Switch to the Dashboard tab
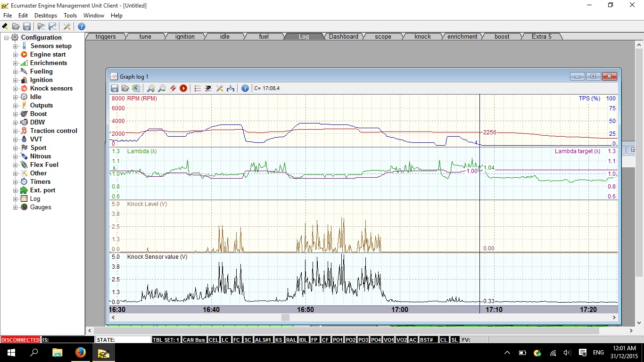Screen dimensions: 644x362 pos(343,36)
